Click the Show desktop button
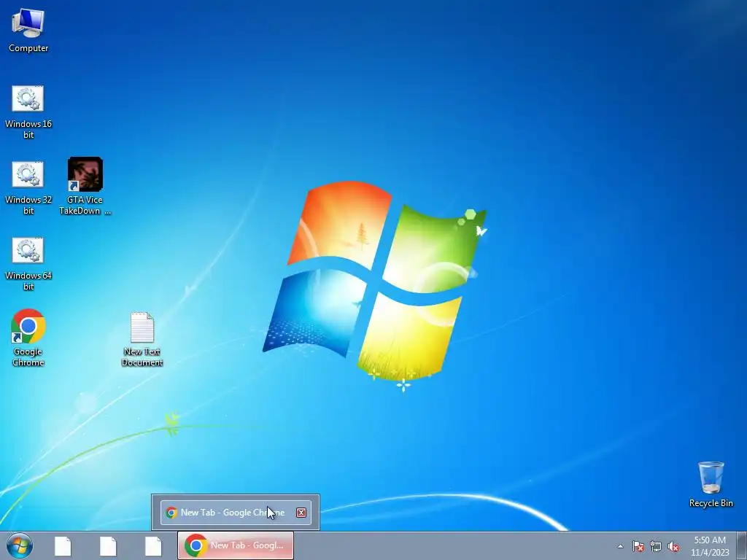Screen dimensions: 747x560 742,545
